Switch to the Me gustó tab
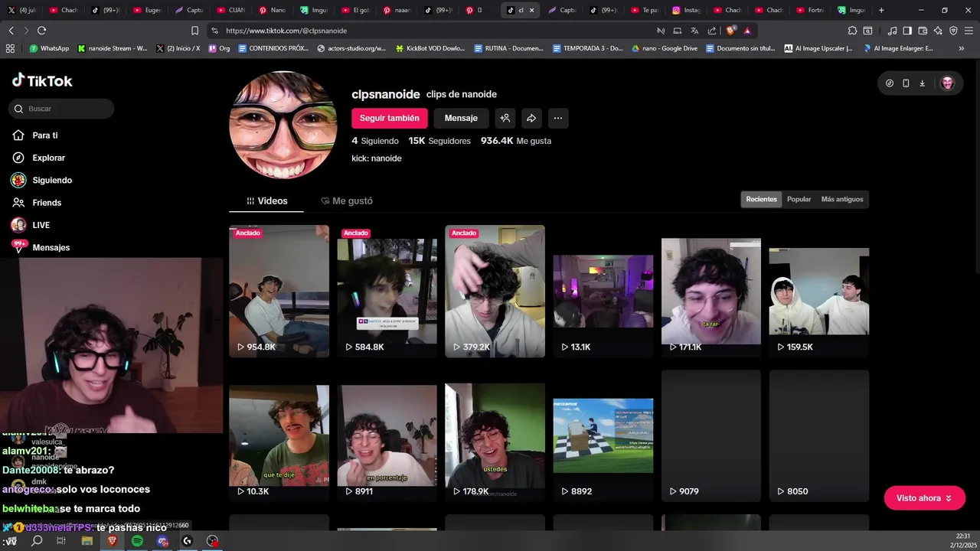The height and width of the screenshot is (551, 980). (x=347, y=201)
